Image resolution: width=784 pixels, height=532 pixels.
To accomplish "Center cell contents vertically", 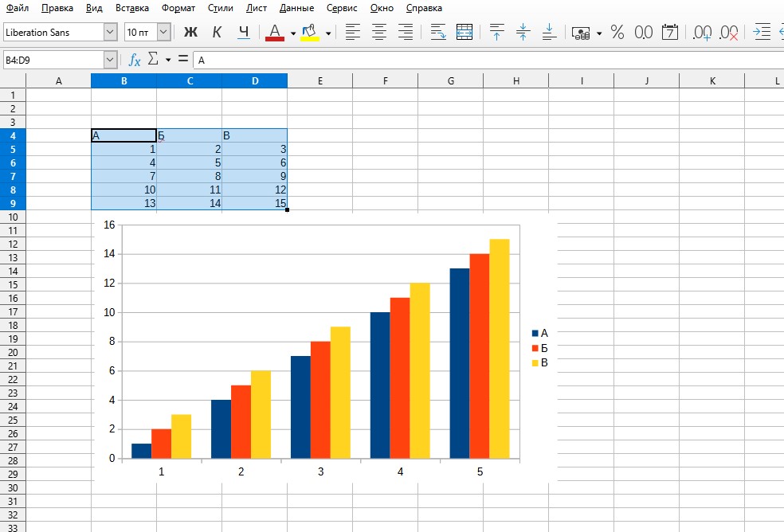I will 523,33.
